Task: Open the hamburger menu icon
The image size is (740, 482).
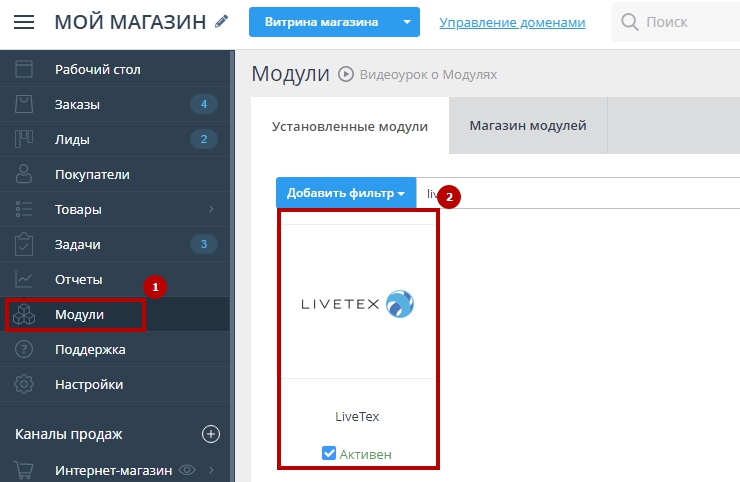Action: coord(24,22)
